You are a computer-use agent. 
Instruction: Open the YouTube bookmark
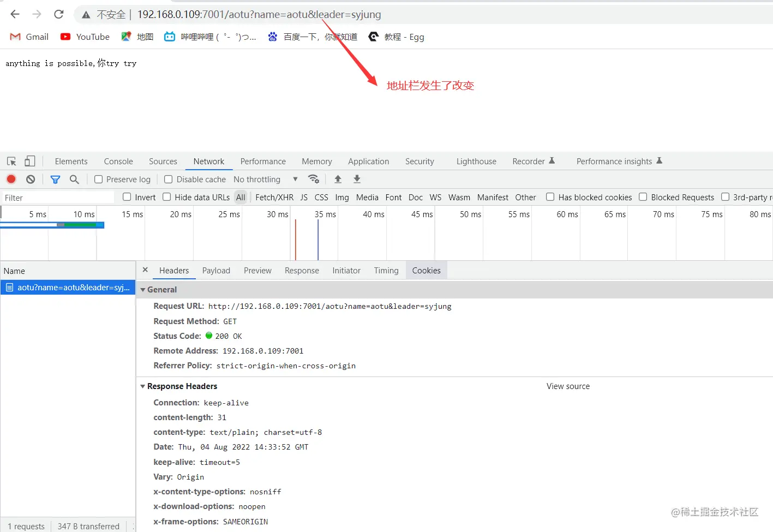[85, 37]
